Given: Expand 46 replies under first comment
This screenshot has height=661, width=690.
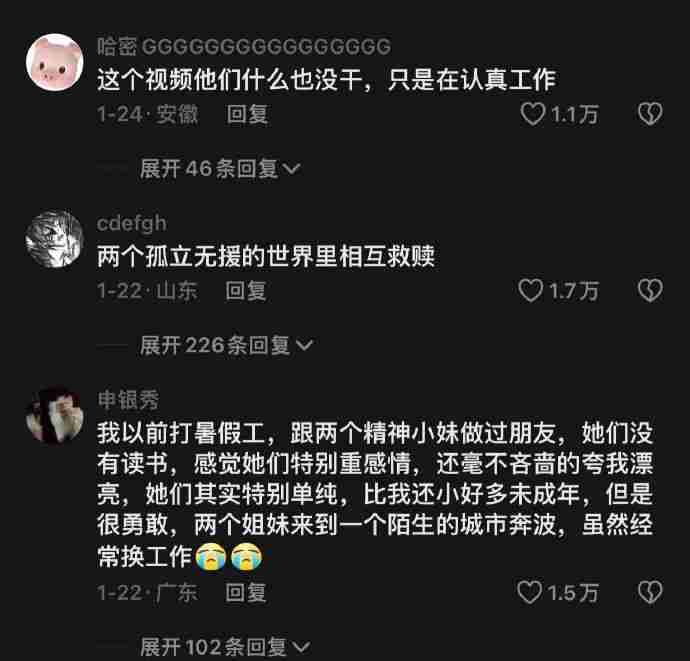Looking at the screenshot, I should pos(220,169).
